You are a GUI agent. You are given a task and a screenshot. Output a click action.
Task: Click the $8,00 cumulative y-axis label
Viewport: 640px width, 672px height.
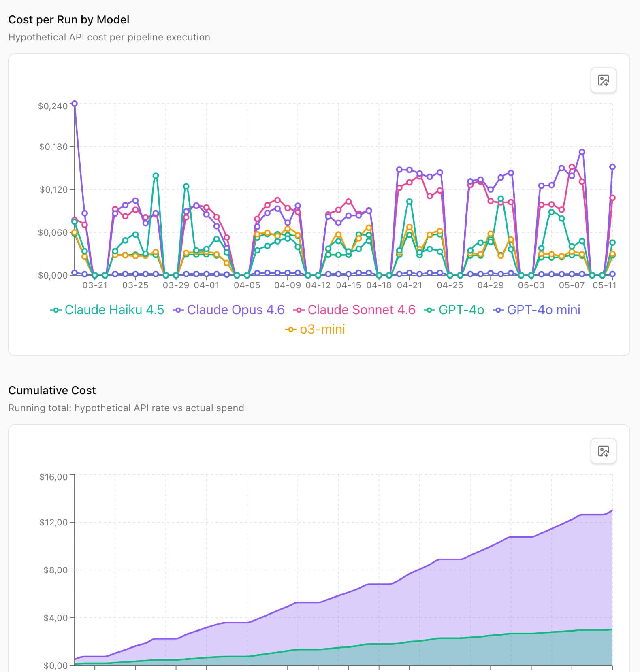(x=55, y=570)
